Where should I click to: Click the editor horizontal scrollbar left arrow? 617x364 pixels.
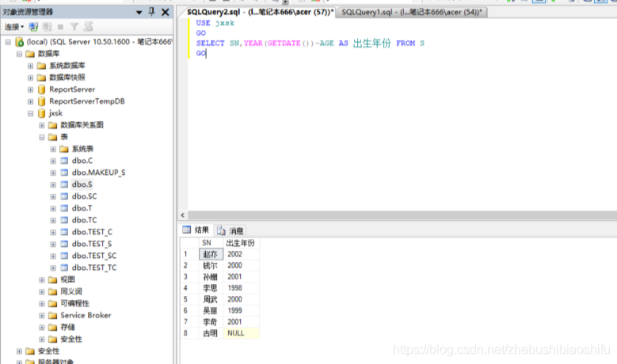tap(183, 215)
